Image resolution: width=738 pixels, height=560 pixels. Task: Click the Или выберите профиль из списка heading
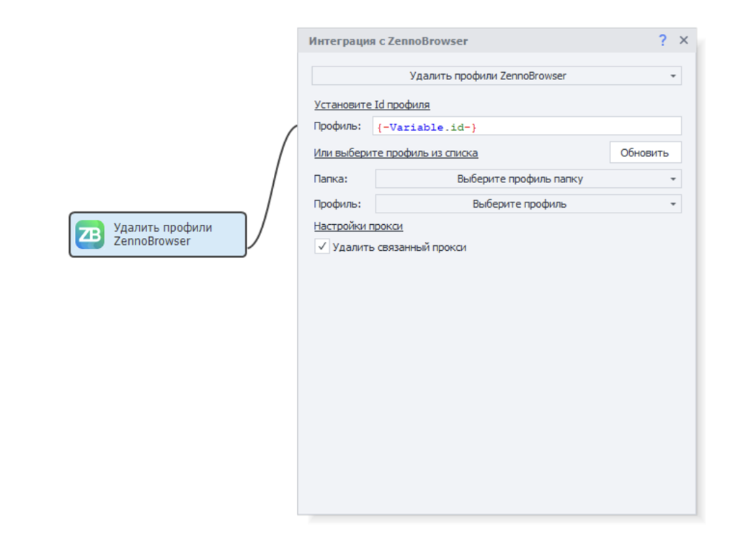396,153
